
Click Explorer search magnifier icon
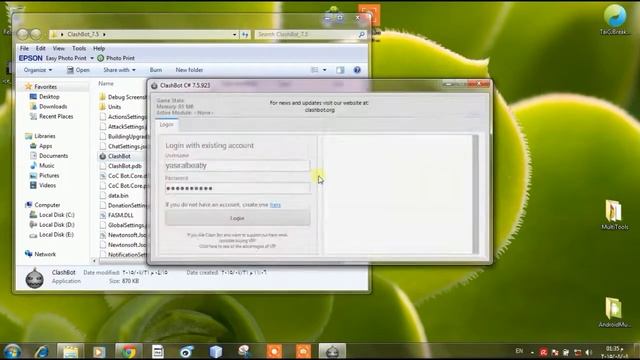pos(361,35)
